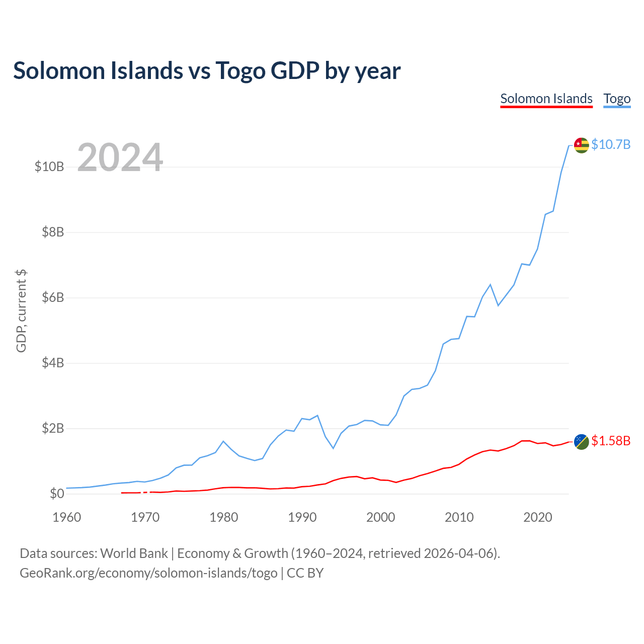Click the $10B y-axis label
The image size is (644, 644).
tap(49, 167)
